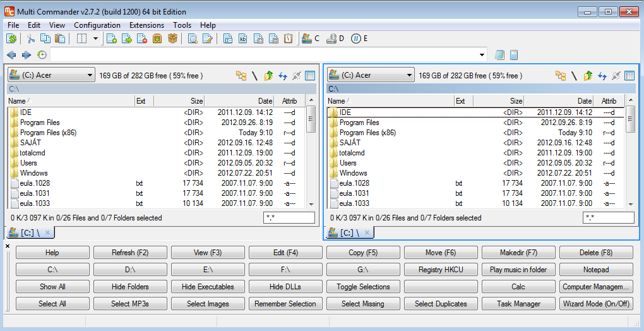Click the Paste clipboard icon next to Copy

tap(60, 39)
